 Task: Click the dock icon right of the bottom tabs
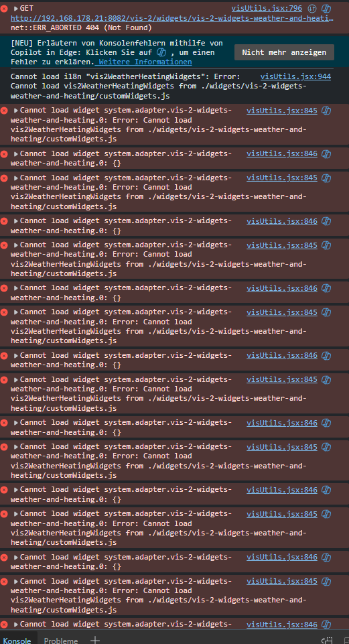point(327,640)
